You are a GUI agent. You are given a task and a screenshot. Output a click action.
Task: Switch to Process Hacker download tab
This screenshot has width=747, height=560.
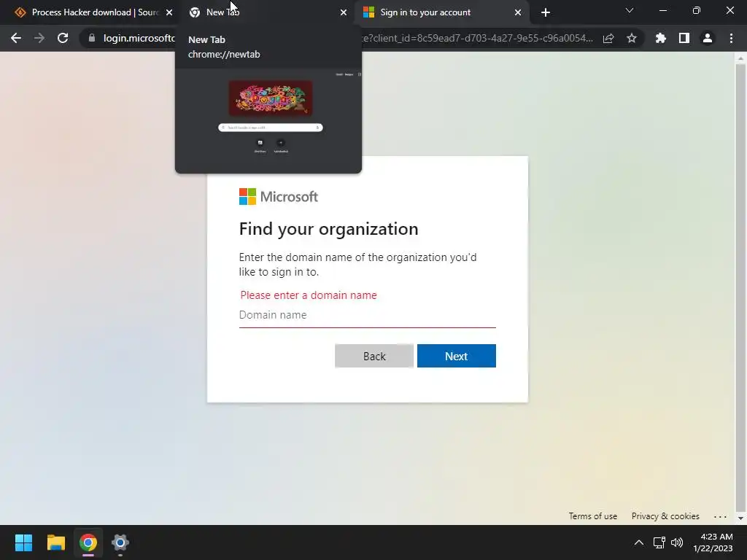click(x=90, y=12)
